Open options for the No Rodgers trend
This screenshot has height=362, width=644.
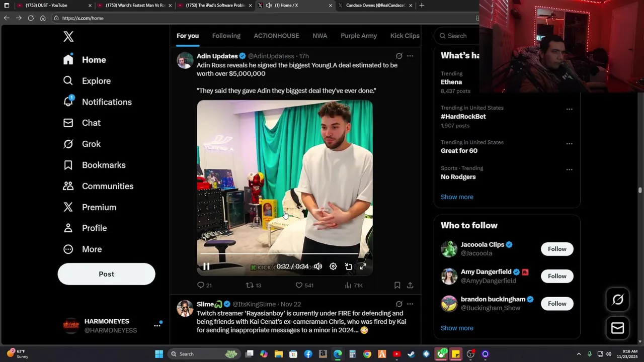pyautogui.click(x=569, y=169)
